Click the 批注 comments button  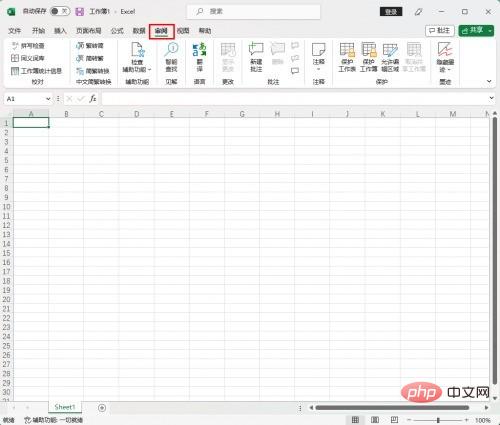point(440,31)
